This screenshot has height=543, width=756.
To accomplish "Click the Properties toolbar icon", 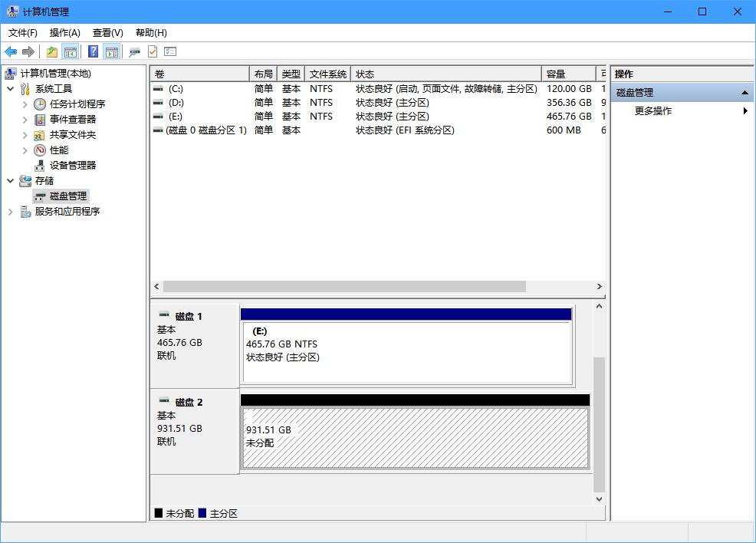I will tap(134, 51).
